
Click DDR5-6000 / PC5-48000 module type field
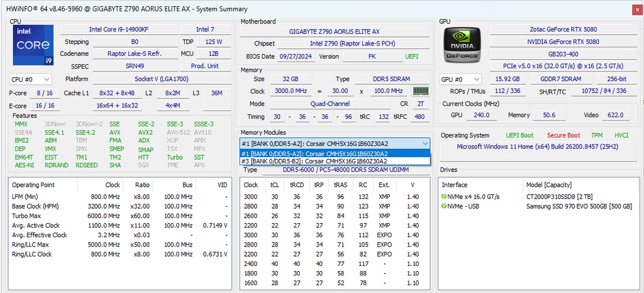tap(345, 170)
